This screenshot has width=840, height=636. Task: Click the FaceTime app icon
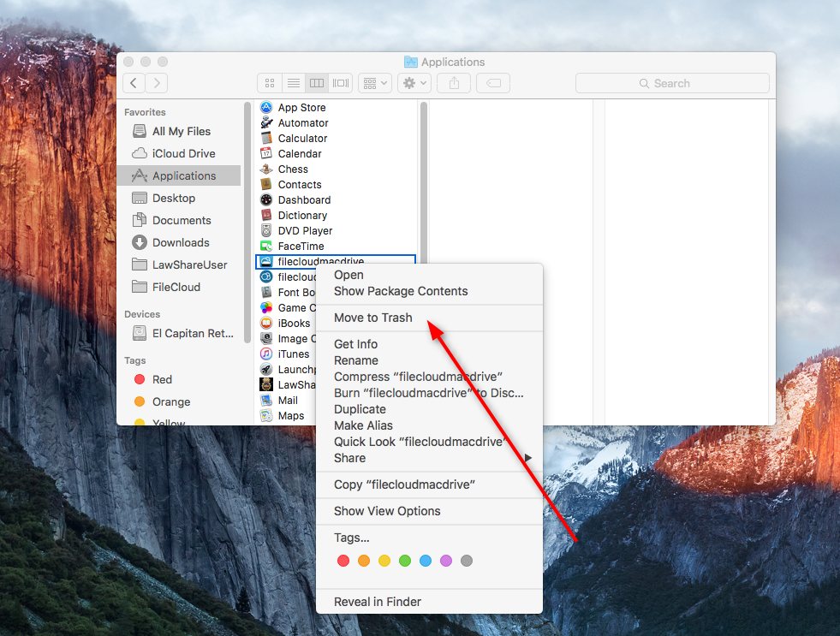pos(266,247)
